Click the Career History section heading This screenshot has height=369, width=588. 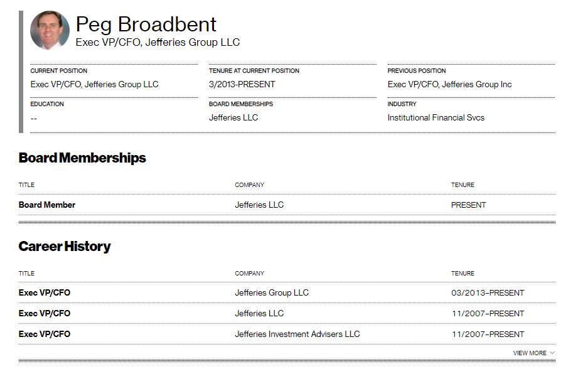pos(65,247)
